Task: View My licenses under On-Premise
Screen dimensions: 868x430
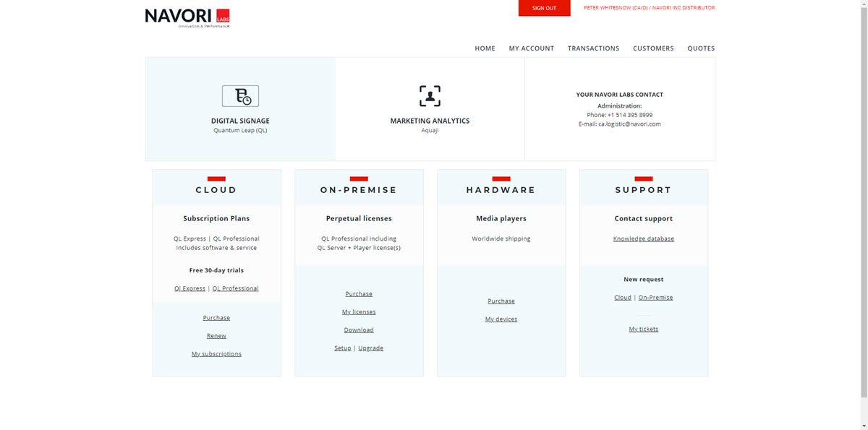Action: (359, 312)
